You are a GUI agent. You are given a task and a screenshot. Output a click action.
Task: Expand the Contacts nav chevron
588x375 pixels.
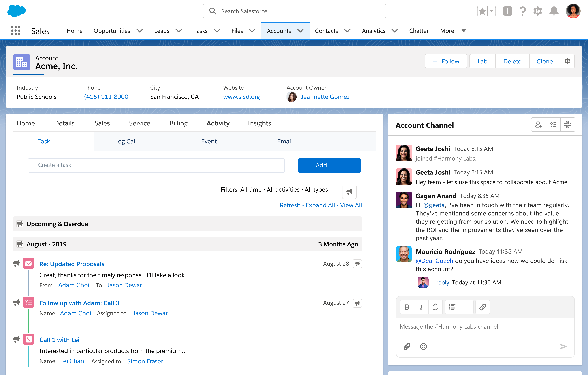(347, 31)
